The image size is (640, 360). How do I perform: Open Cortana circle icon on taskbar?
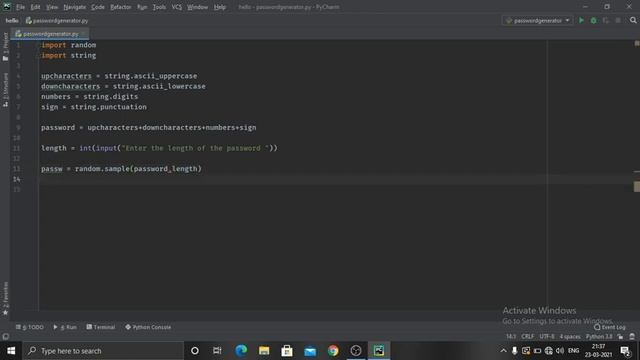195,351
